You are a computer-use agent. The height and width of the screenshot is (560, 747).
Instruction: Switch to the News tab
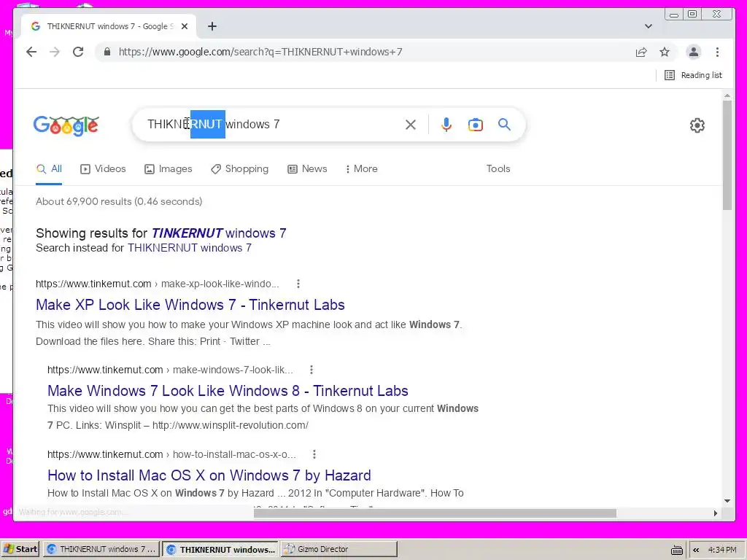(x=307, y=169)
